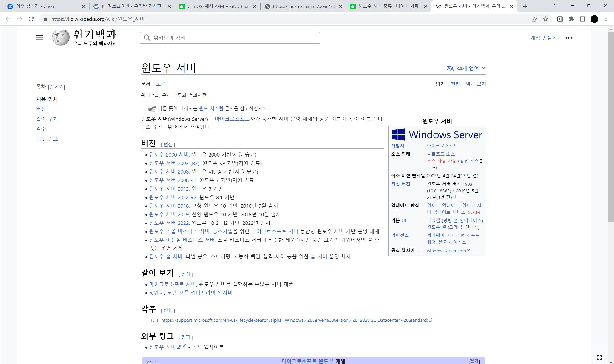Viewport: 614px width, 364px height.
Task: Collapse navbox with 접기 toggle
Action: click(x=474, y=361)
